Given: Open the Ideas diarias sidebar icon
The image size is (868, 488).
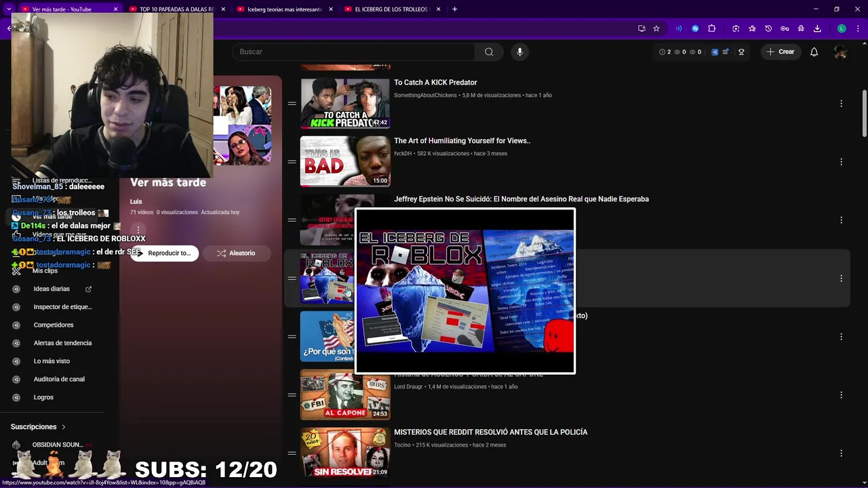Looking at the screenshot, I should (16, 289).
